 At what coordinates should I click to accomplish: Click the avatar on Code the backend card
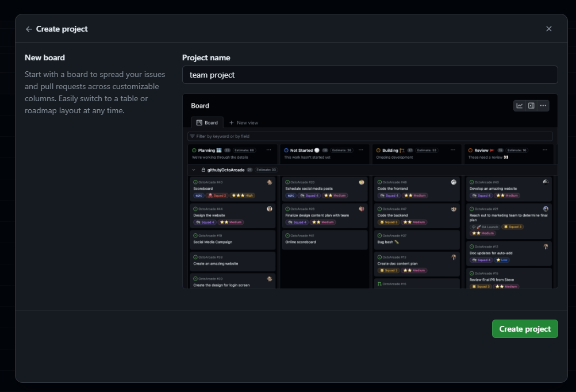(x=454, y=209)
